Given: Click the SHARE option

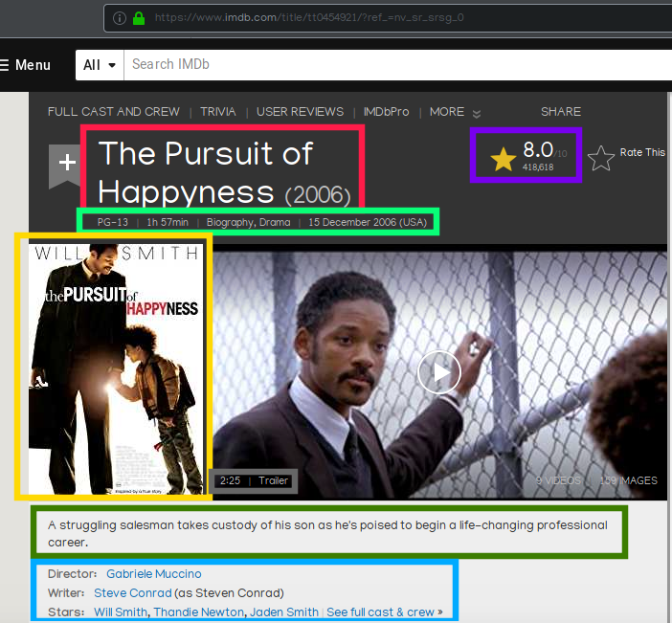Looking at the screenshot, I should pos(561,112).
